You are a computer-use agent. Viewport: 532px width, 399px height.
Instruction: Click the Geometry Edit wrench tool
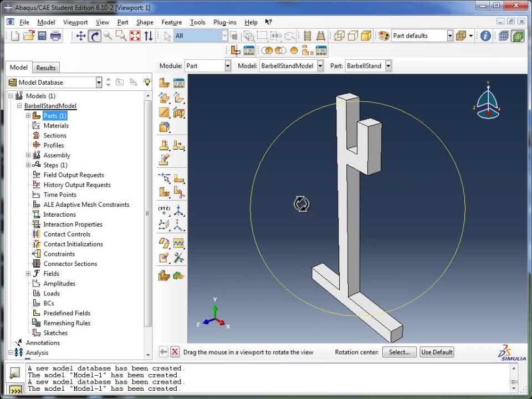(x=179, y=258)
